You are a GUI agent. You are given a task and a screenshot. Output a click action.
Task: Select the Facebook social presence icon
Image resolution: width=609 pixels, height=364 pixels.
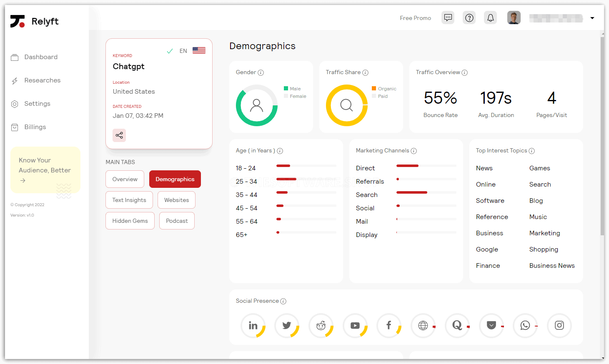pos(389,326)
